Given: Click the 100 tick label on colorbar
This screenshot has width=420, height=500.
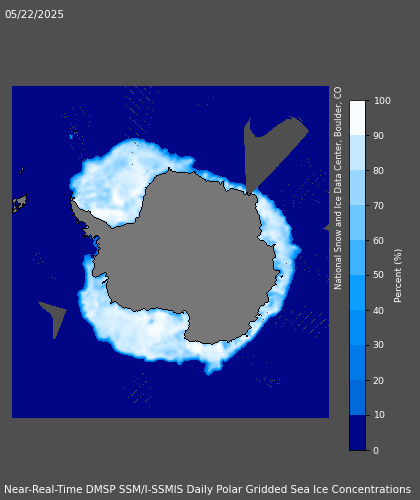Looking at the screenshot, I should [382, 101].
